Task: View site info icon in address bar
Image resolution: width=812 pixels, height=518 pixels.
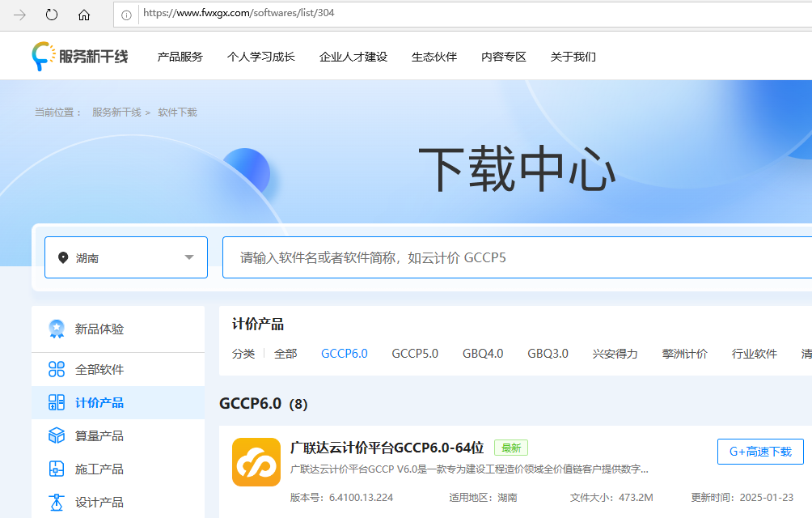Action: coord(126,15)
